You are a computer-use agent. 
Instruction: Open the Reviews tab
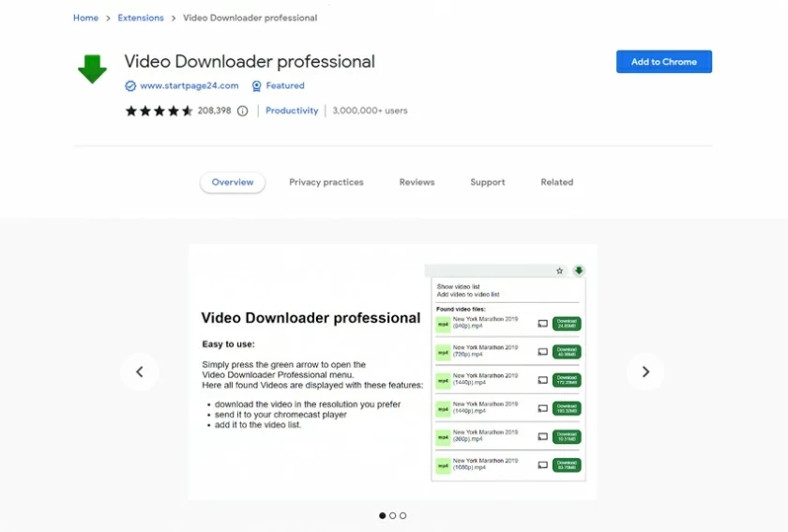click(x=417, y=182)
